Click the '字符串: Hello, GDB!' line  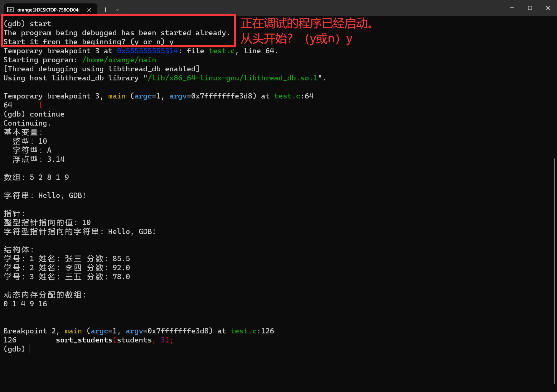[x=45, y=195]
